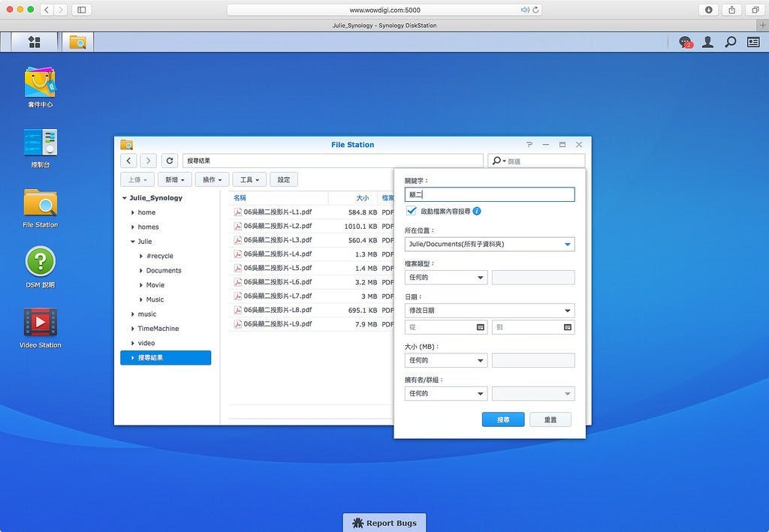Screen dimensions: 769x532
Task: Click the user account options icon
Action: (x=707, y=43)
